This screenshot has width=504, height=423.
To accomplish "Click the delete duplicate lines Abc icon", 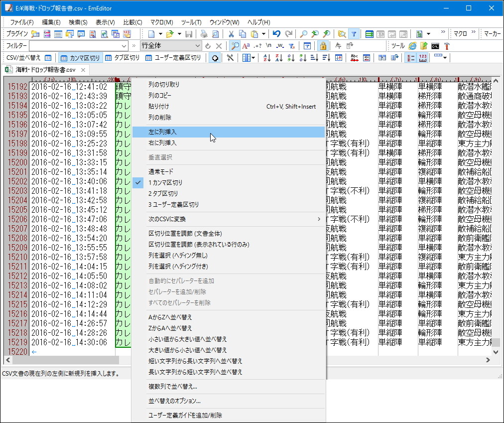I will pos(354,58).
